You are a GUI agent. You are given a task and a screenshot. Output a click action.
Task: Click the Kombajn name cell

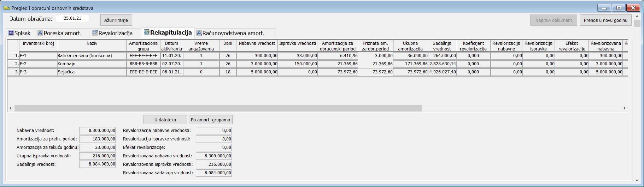pos(92,64)
